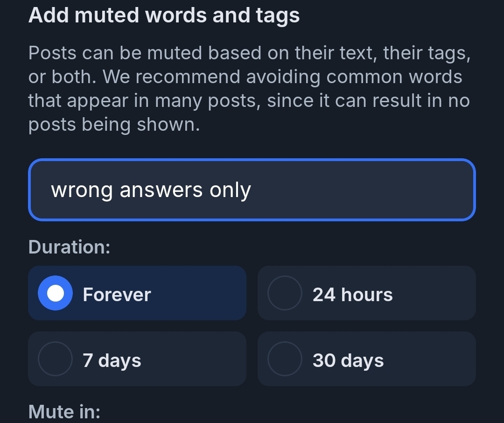The image size is (504, 423).
Task: Select the 30 days radio circle
Action: pos(284,359)
